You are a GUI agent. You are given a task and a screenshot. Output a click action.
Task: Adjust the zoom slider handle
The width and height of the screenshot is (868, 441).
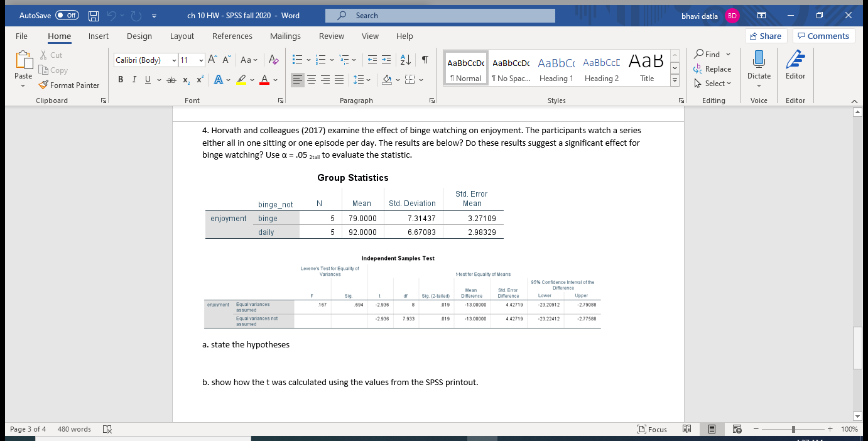pyautogui.click(x=795, y=429)
